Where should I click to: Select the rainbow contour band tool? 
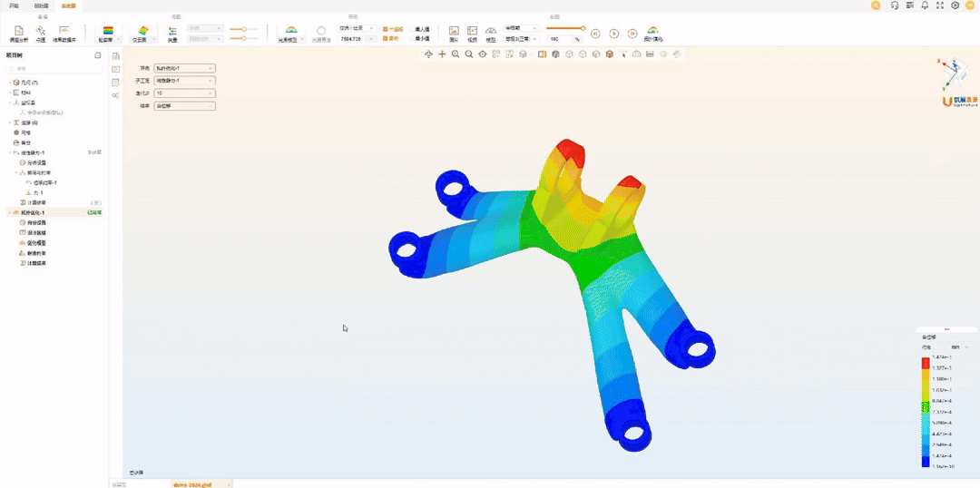108,34
